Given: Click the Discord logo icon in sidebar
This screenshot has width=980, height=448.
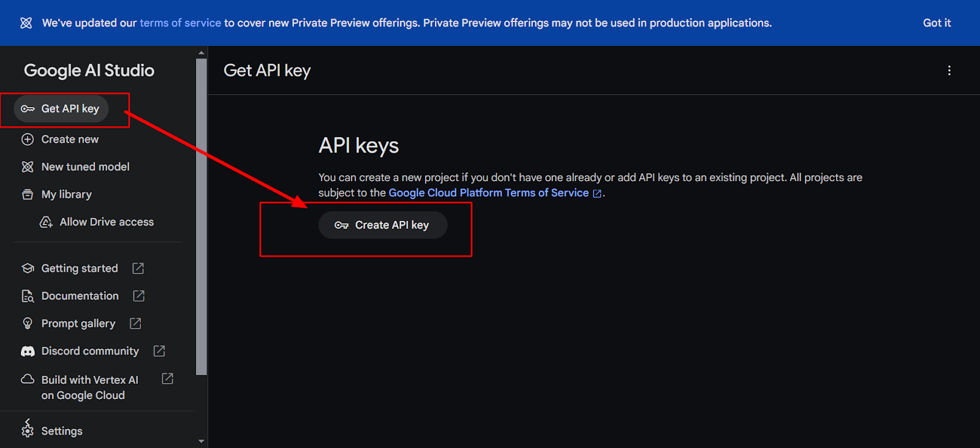Looking at the screenshot, I should tap(28, 351).
